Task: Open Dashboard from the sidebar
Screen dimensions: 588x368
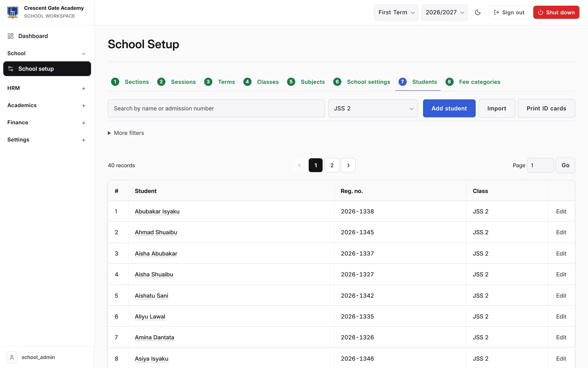Action: point(47,36)
